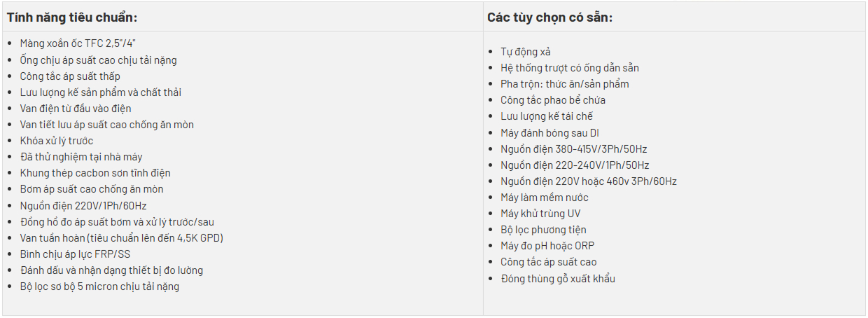Click "Đóng thùng gỗ xuất khẩu" option
This screenshot has height=318, width=868.
click(558, 278)
